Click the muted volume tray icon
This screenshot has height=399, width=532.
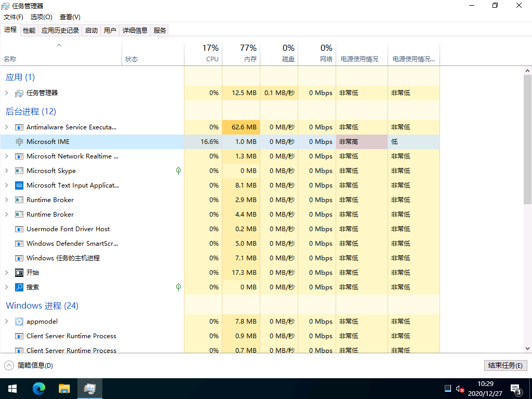click(460, 389)
